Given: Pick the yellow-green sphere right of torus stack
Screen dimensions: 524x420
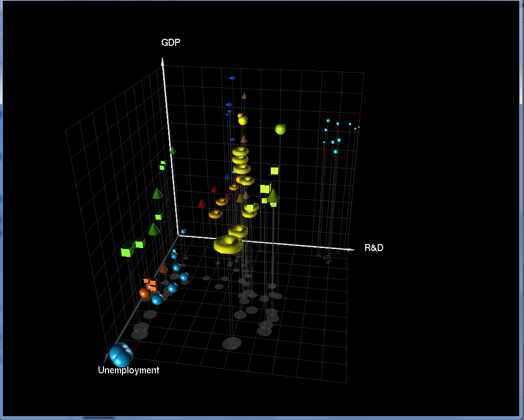Looking at the screenshot, I should (x=281, y=129).
